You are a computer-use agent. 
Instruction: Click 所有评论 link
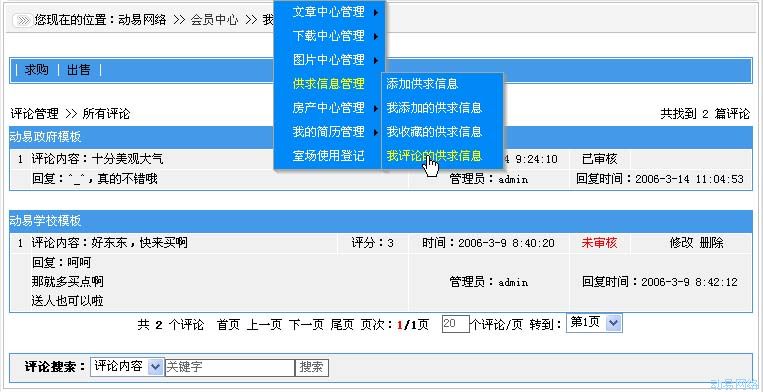click(106, 114)
